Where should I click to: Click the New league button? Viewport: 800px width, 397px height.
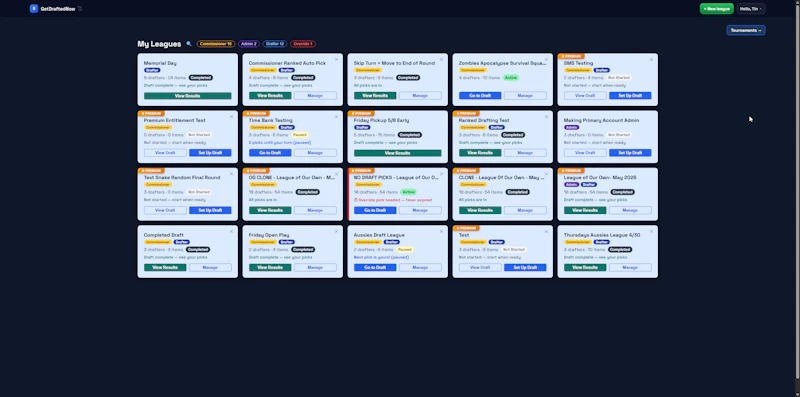pos(716,9)
